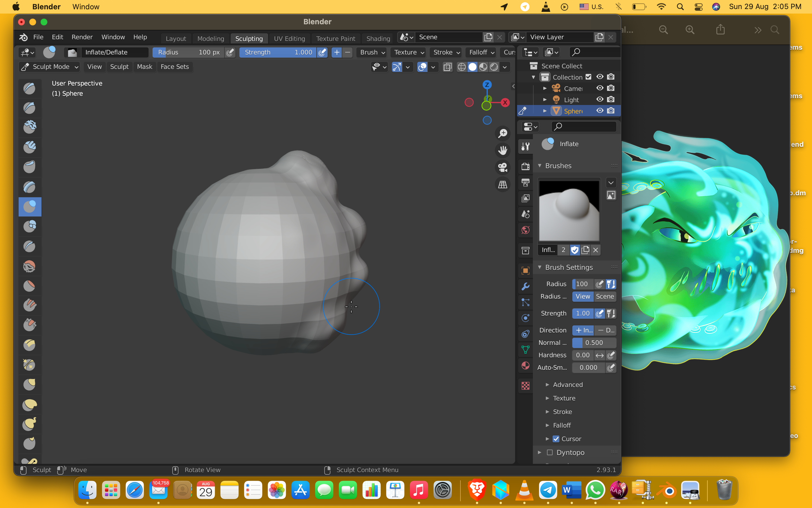Disable Sphere in renders camera icon
Screen dimensions: 812x508
[x=611, y=111]
